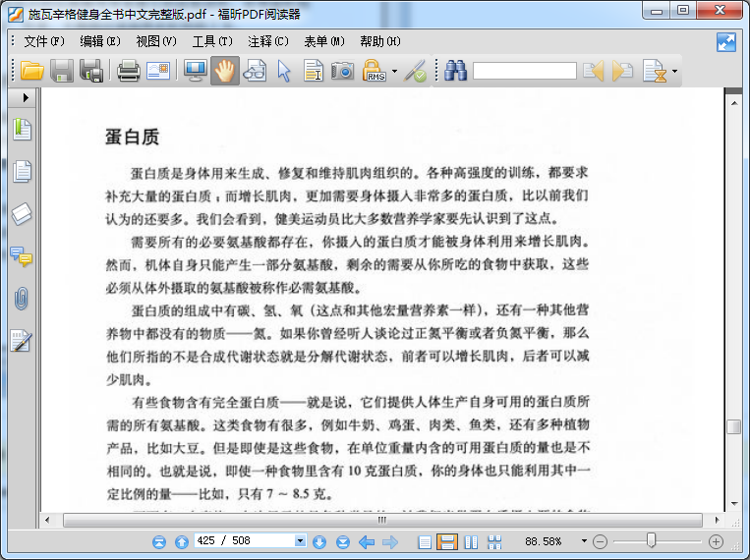Click the RMS lock protection icon
This screenshot has height=560, width=750.
click(375, 72)
